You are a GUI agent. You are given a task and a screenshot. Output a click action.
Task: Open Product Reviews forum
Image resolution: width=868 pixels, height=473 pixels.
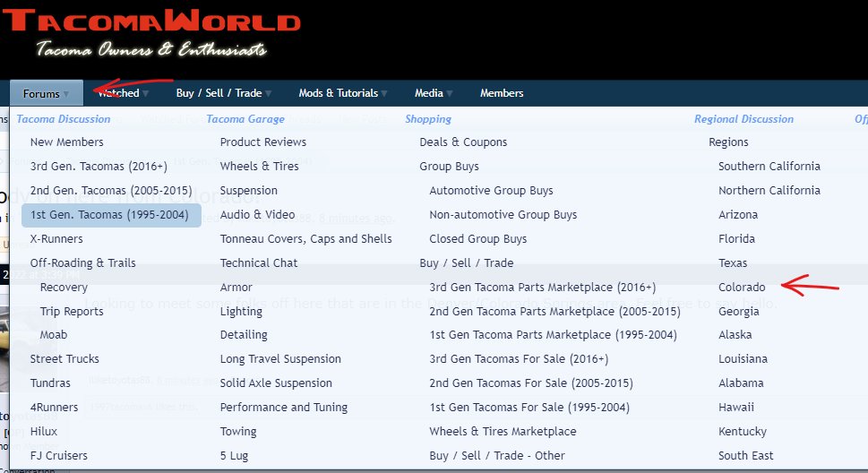(x=263, y=142)
